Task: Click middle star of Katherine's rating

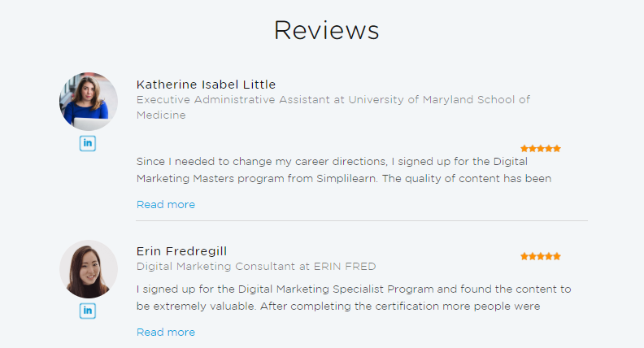Action: (541, 149)
